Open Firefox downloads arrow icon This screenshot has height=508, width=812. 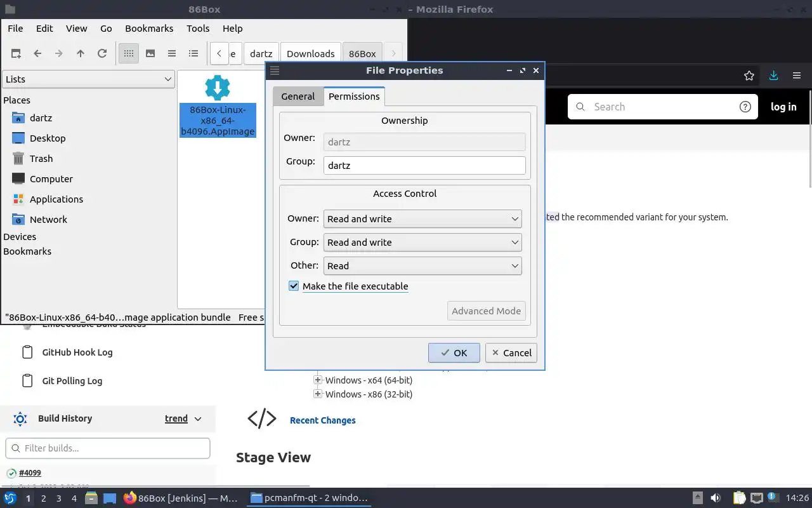pyautogui.click(x=773, y=76)
